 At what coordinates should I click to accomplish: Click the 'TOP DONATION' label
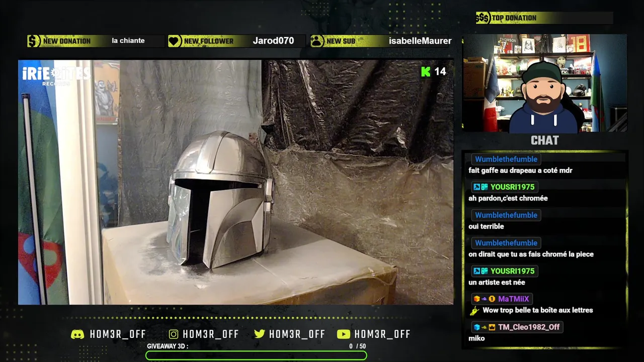(514, 18)
